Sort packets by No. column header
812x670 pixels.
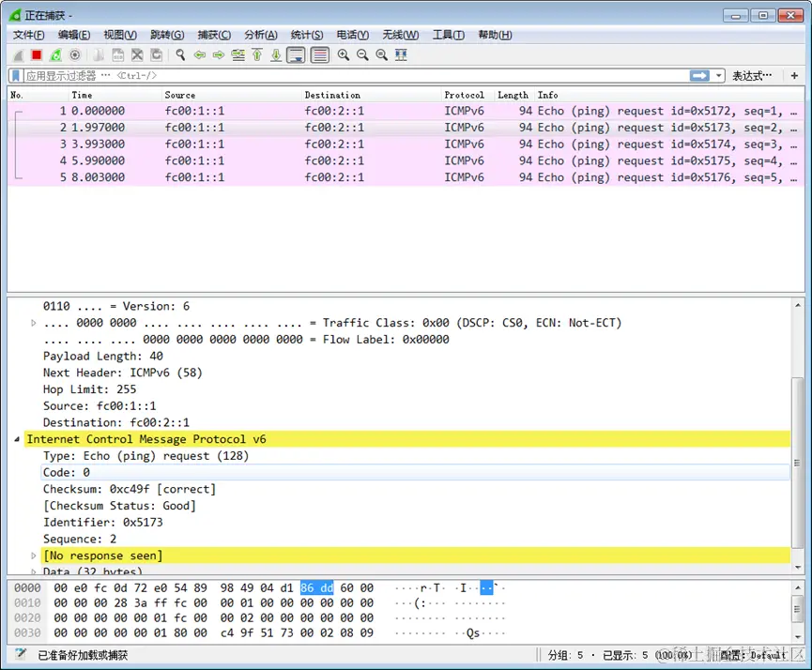tap(38, 96)
